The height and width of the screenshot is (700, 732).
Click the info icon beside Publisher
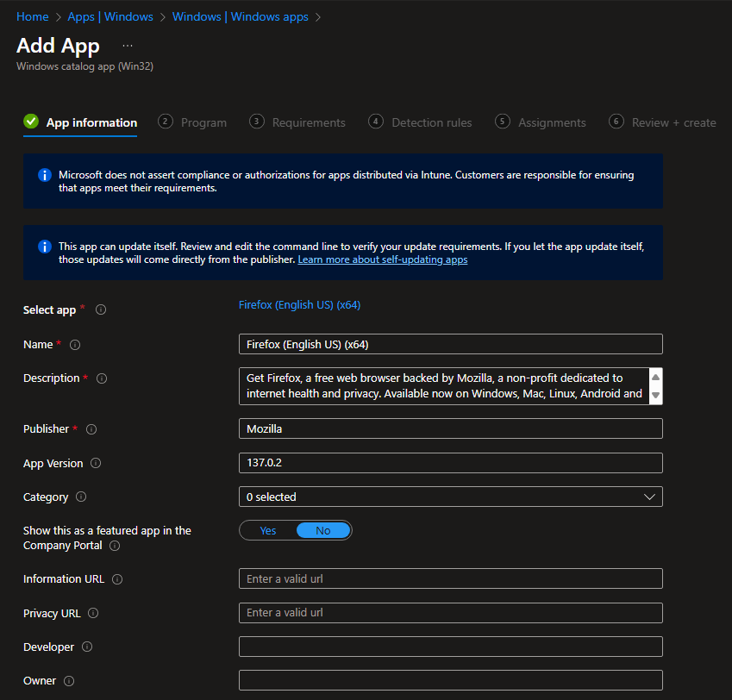click(x=91, y=429)
